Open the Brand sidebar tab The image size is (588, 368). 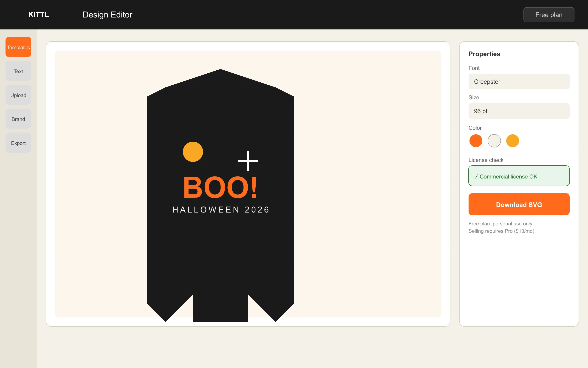[18, 119]
